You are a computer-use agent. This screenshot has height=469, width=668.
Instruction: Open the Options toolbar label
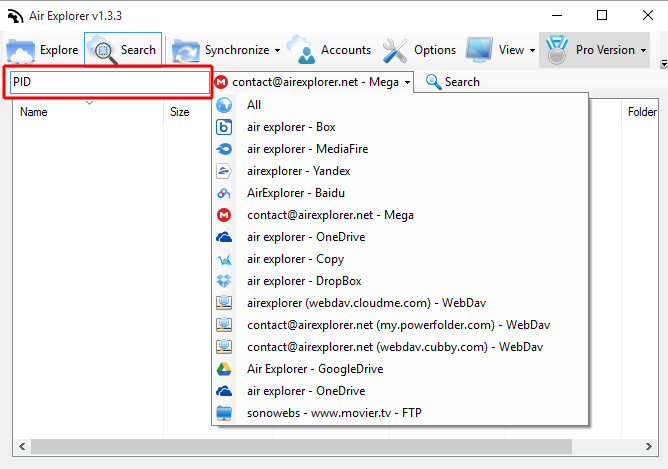click(435, 50)
